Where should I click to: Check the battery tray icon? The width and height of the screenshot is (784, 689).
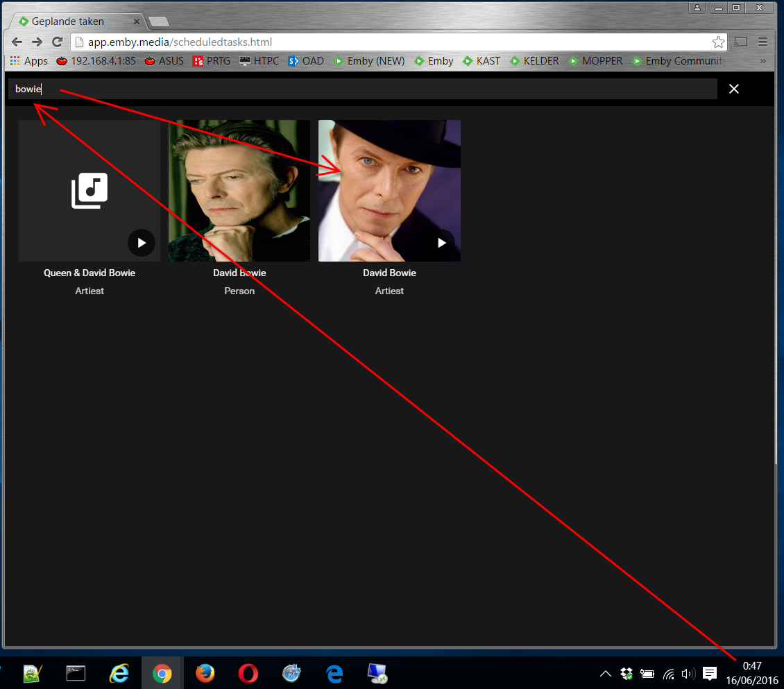click(x=647, y=674)
